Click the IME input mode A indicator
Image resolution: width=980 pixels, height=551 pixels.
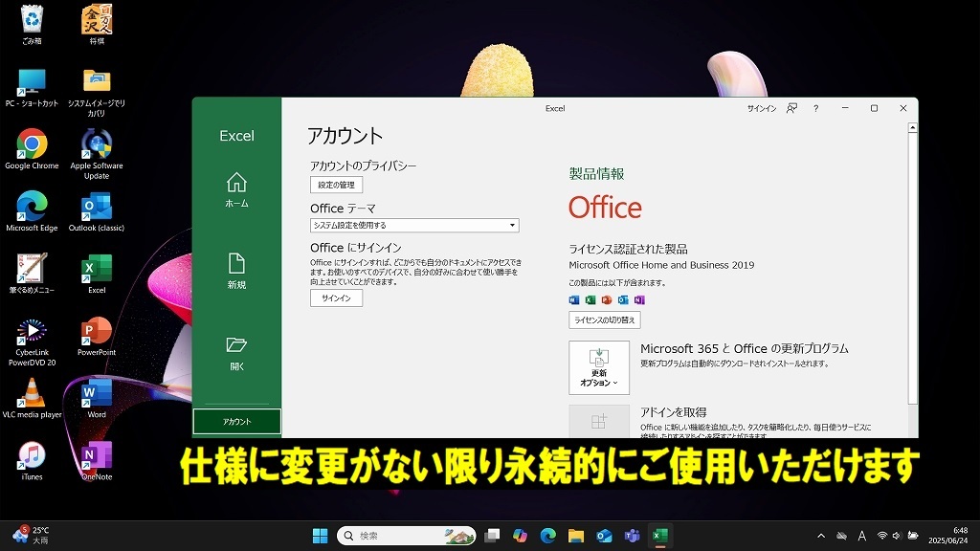click(862, 536)
